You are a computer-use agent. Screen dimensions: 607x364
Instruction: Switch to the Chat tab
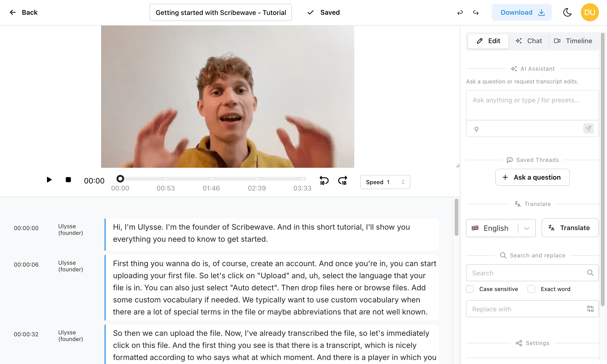coord(529,41)
